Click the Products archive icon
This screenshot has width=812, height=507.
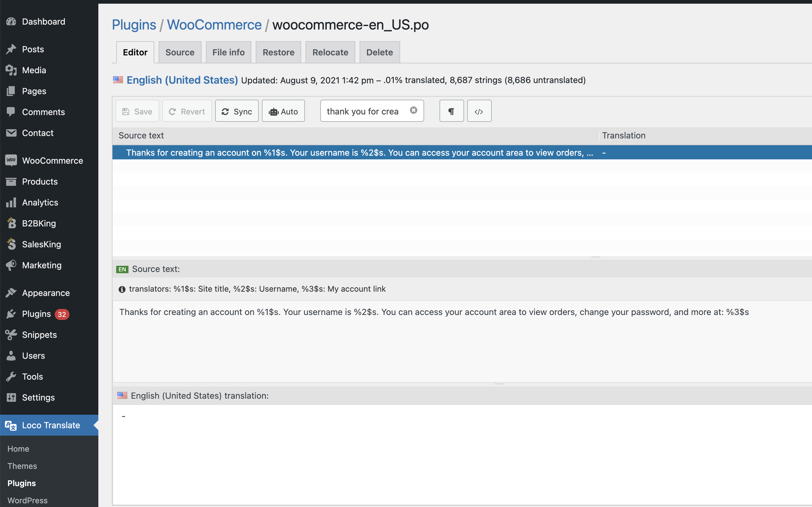pos(11,182)
